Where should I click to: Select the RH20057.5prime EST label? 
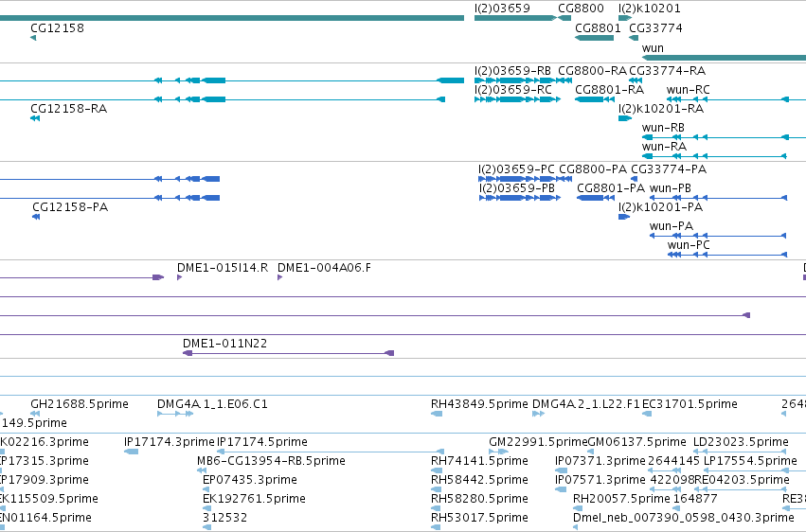pos(621,499)
